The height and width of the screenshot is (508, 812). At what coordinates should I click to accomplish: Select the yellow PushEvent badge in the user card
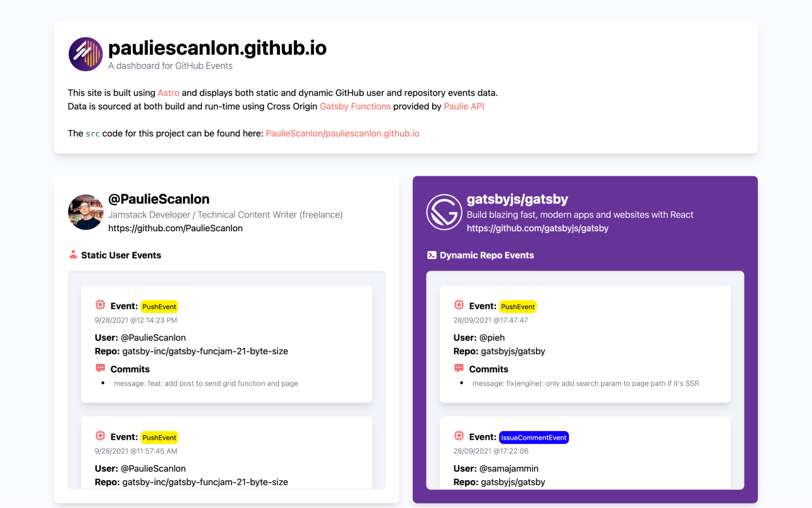pos(159,306)
